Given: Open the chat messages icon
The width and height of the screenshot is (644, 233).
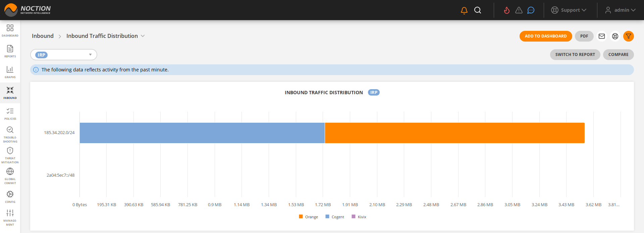Looking at the screenshot, I should [531, 10].
